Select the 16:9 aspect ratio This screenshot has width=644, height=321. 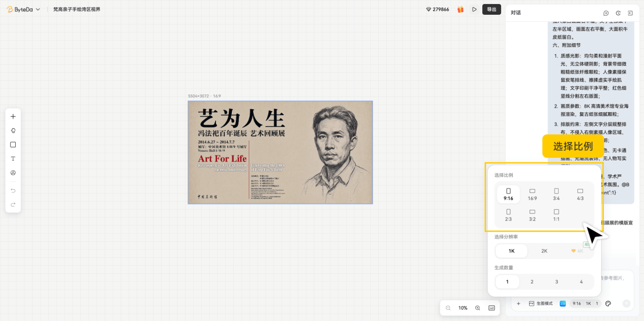(x=532, y=194)
